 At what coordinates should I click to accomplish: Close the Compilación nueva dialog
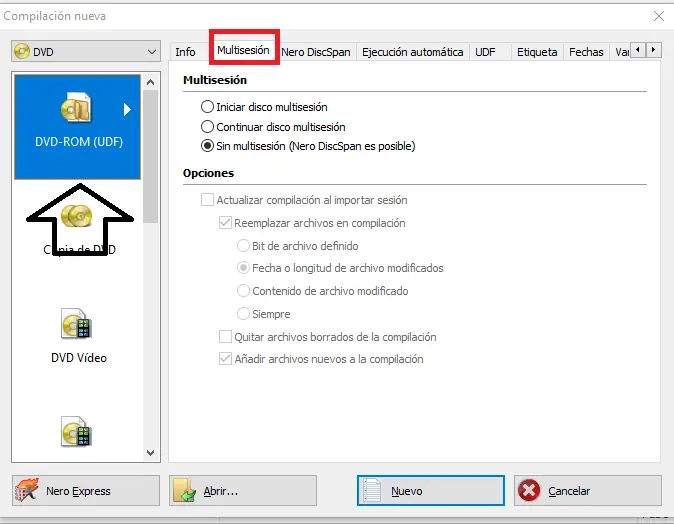(x=659, y=16)
